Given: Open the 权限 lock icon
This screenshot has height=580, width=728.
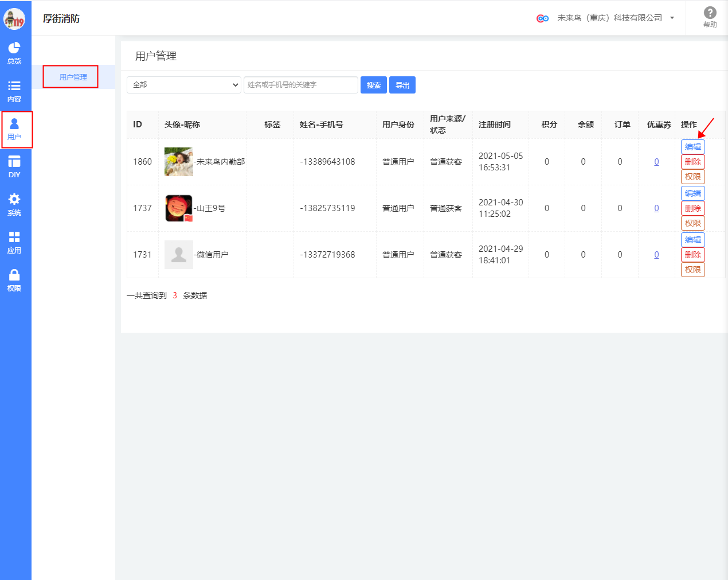Looking at the screenshot, I should [14, 275].
